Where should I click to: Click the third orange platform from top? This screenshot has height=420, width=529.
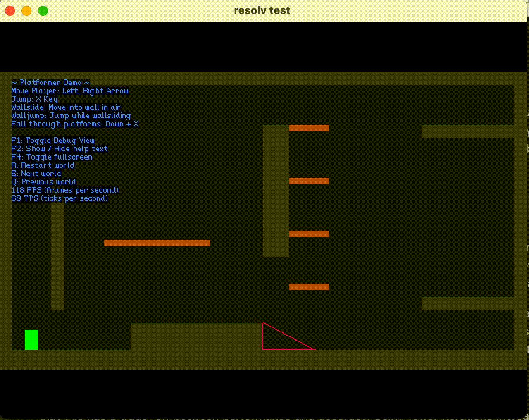(309, 234)
